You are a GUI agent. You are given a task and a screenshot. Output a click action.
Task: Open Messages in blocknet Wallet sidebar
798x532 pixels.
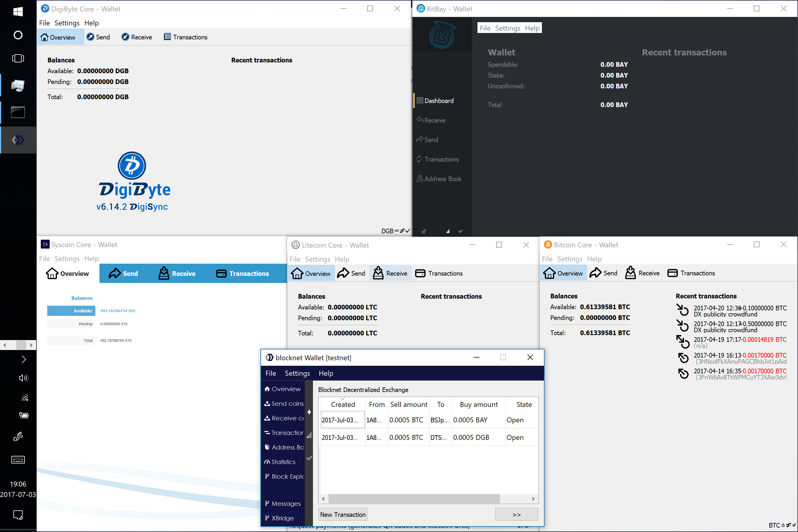pyautogui.click(x=283, y=503)
